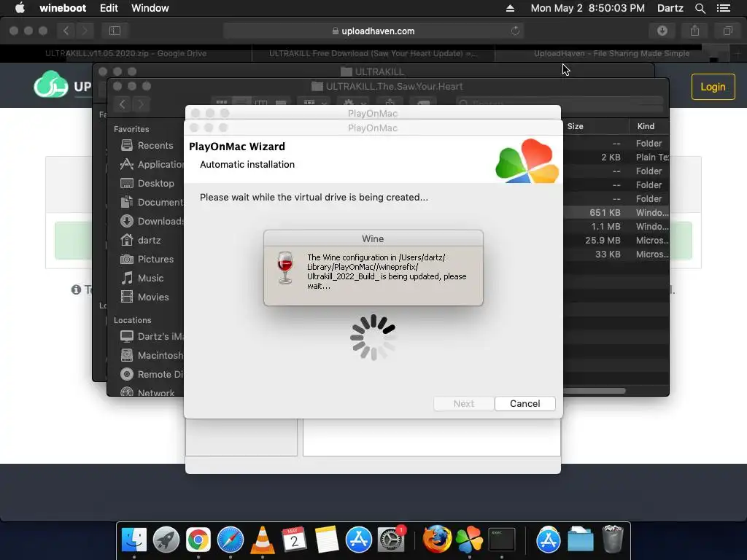Open the Applications folder stack in the Dock
This screenshot has height=560, width=747.
point(549,540)
